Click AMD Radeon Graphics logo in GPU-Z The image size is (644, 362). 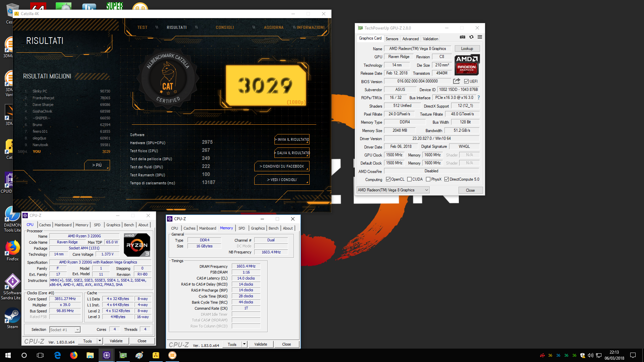[x=467, y=65]
